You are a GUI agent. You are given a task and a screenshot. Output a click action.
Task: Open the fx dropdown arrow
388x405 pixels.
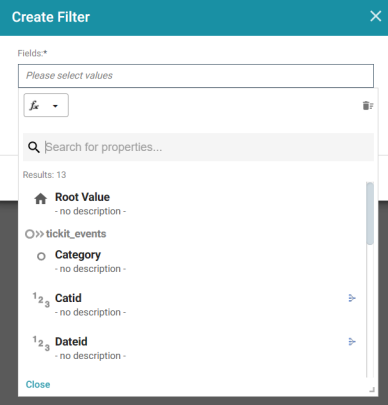[55, 106]
